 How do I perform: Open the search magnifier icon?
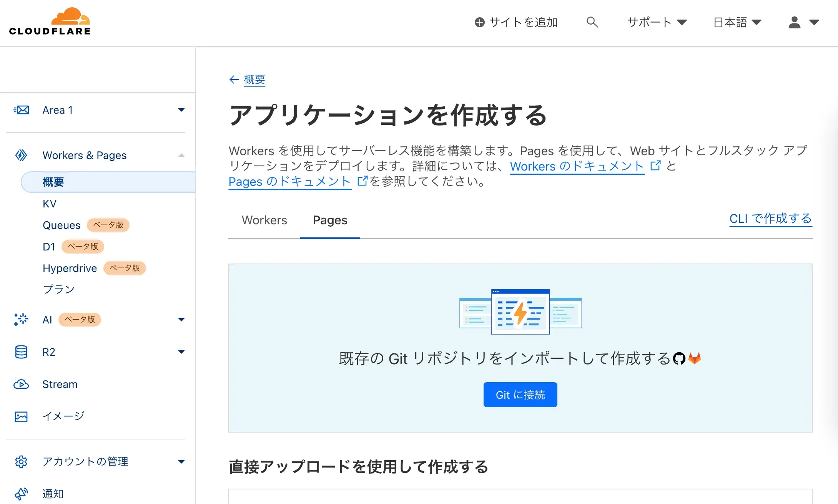592,22
